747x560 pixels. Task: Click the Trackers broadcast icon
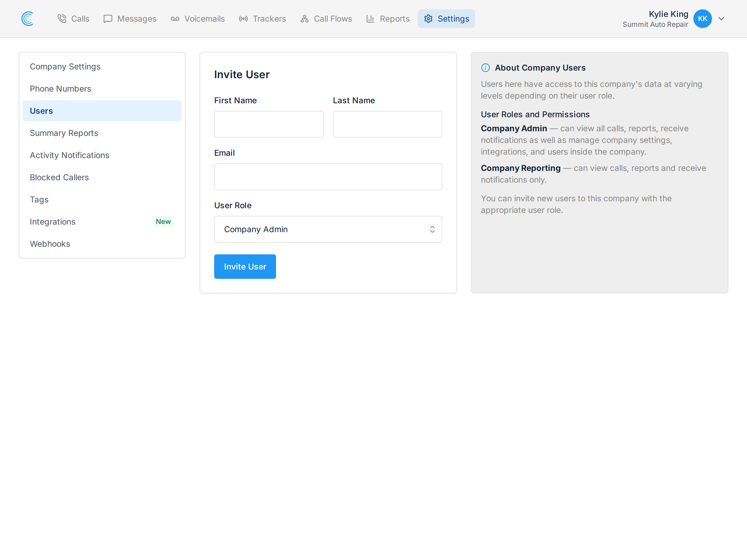pos(243,19)
